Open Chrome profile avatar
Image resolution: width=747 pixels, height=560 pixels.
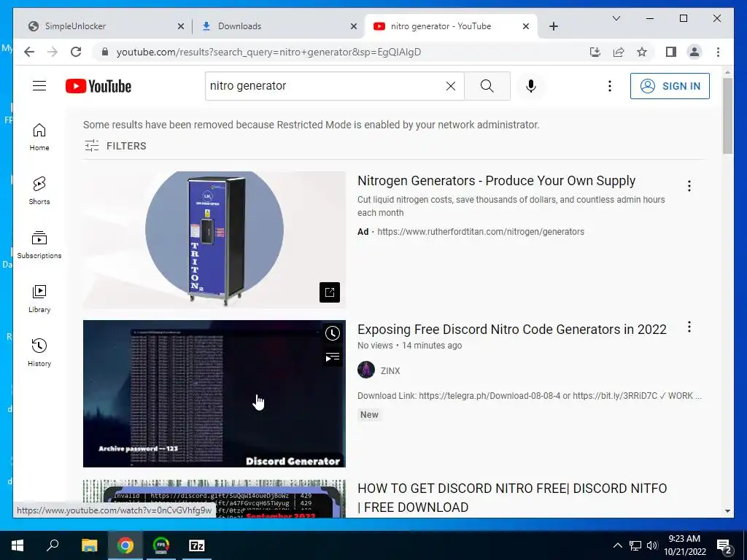pyautogui.click(x=694, y=52)
